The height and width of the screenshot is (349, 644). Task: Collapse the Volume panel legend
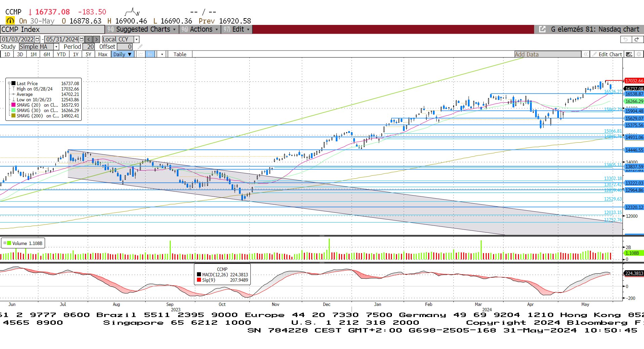[x=5, y=243]
